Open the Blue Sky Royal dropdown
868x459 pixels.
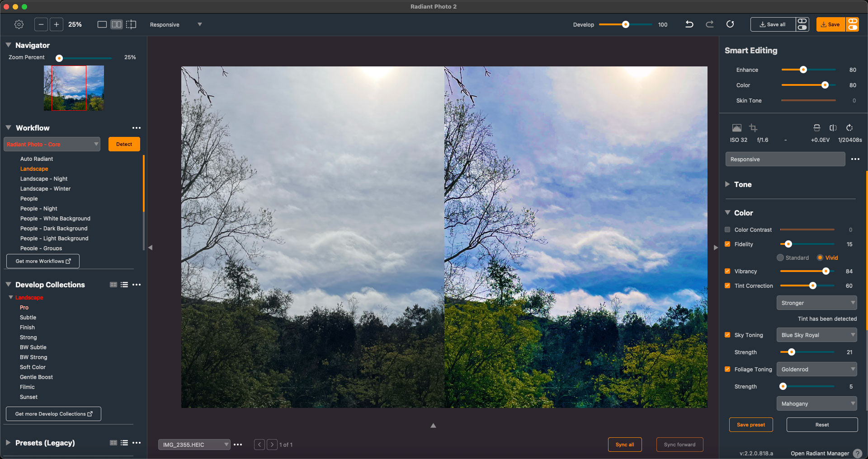click(816, 335)
